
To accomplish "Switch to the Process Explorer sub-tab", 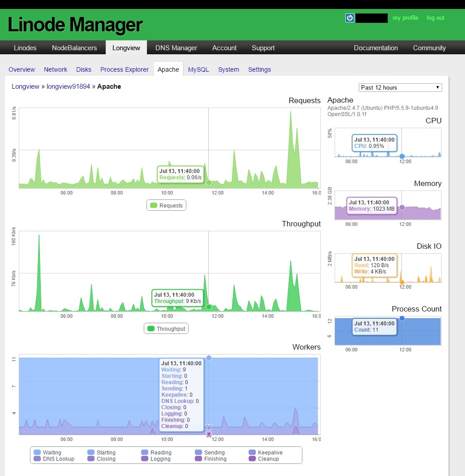I will [125, 69].
